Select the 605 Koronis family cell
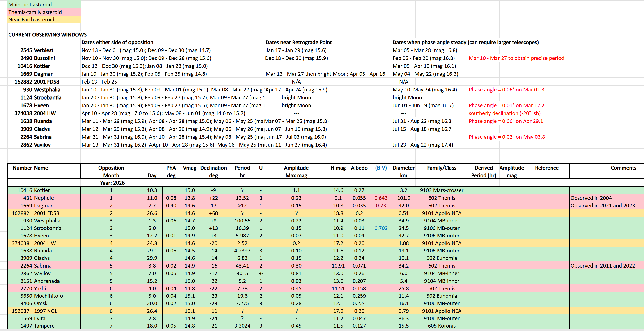 point(442,326)
